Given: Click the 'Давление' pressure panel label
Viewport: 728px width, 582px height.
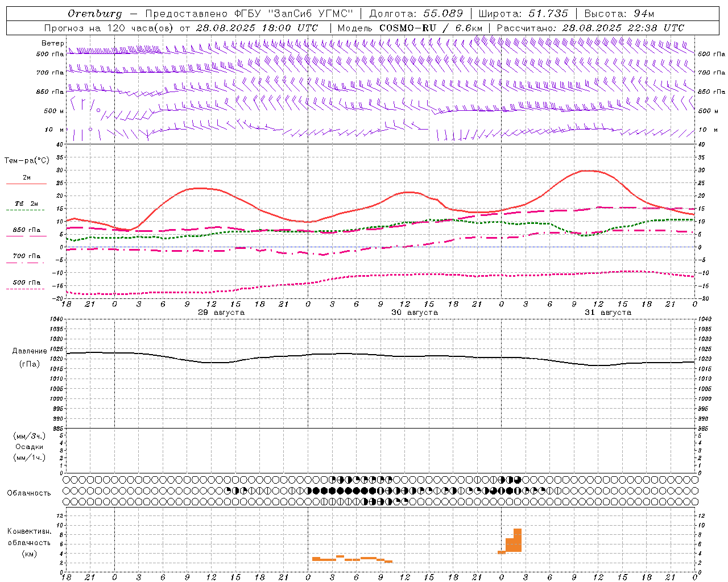Looking at the screenshot, I should click(x=30, y=351).
